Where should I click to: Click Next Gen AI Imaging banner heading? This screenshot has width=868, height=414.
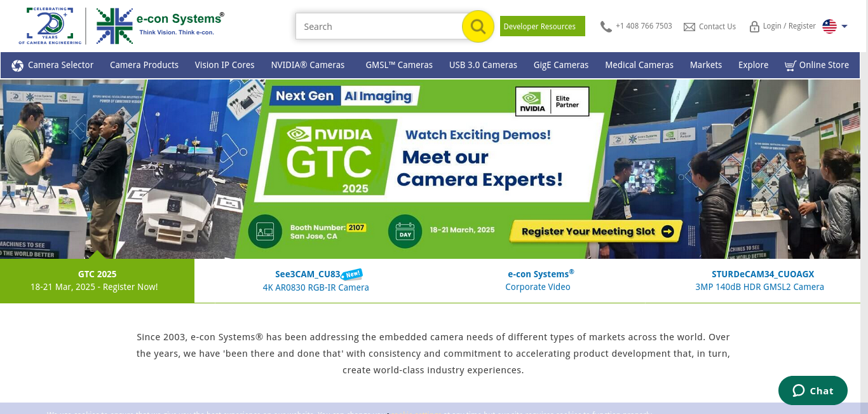[x=343, y=96]
